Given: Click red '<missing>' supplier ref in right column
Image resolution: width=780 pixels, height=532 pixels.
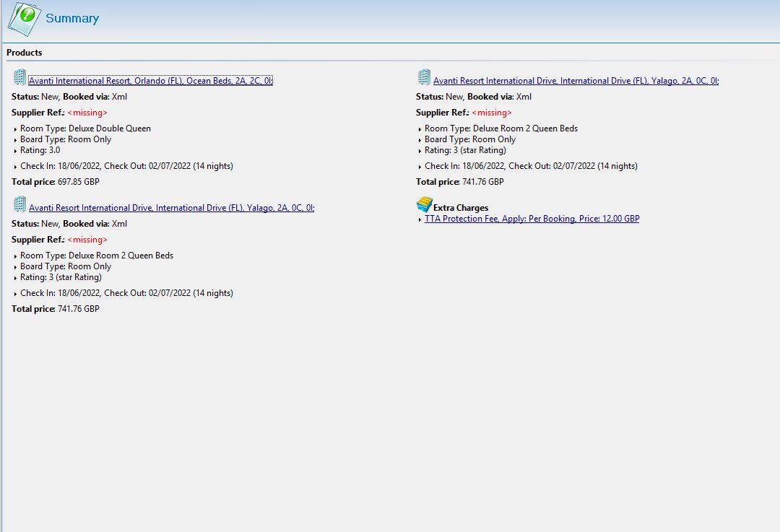Looking at the screenshot, I should point(492,113).
